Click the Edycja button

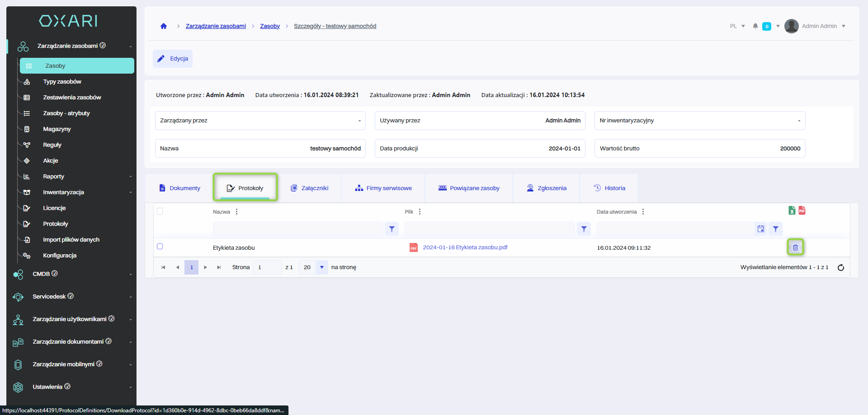click(x=173, y=59)
